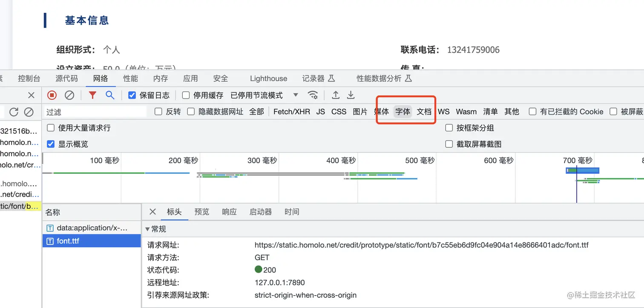Image resolution: width=644 pixels, height=308 pixels.
Task: Open the 预览 tab
Action: pyautogui.click(x=202, y=212)
